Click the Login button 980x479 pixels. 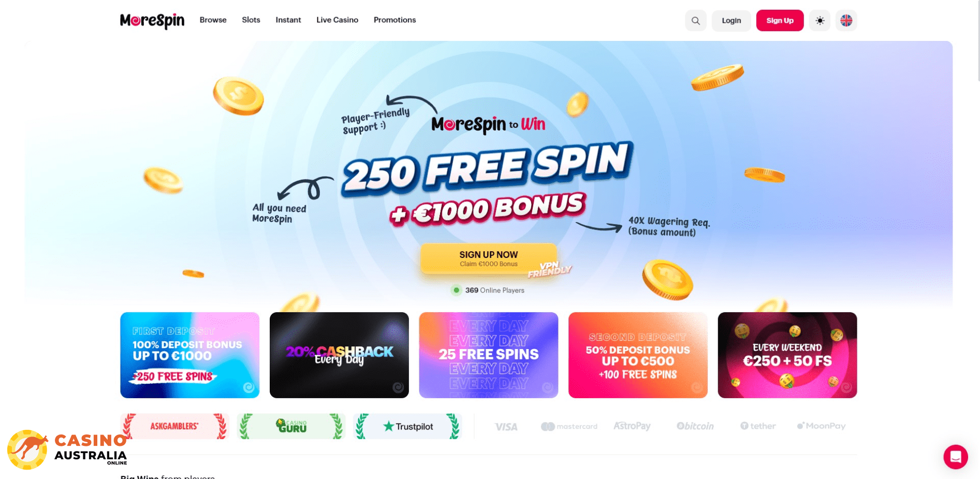point(731,21)
